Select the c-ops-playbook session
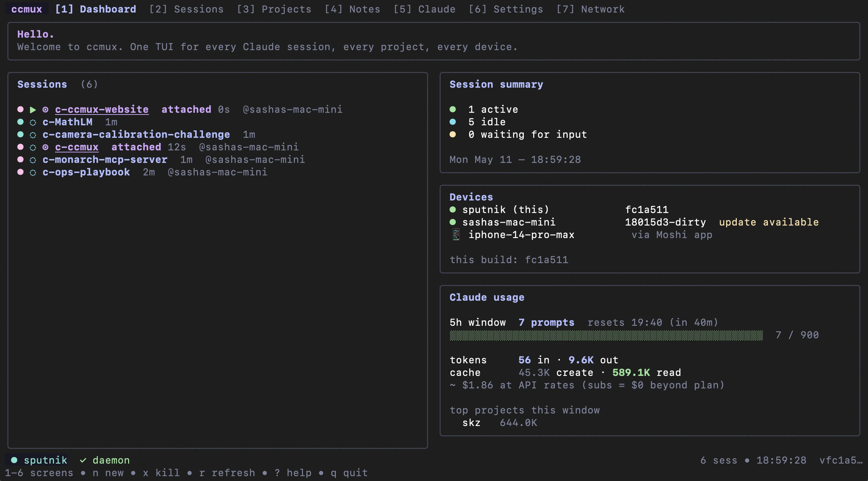This screenshot has width=868, height=481. [86, 172]
